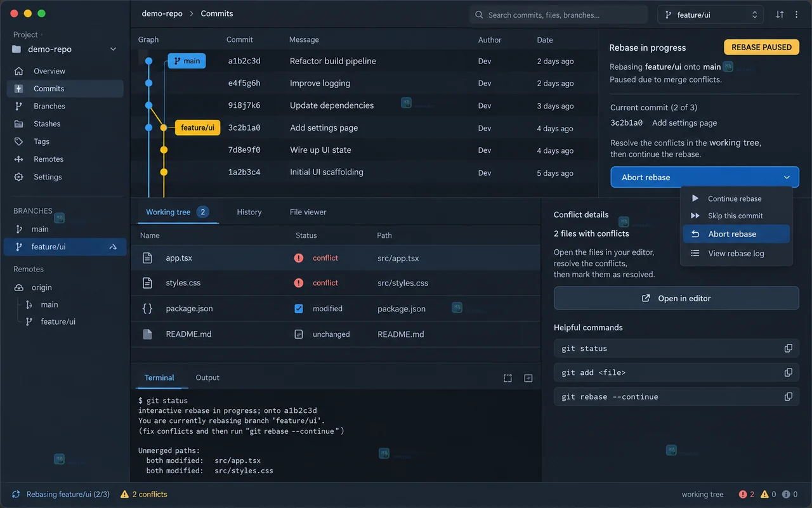The height and width of the screenshot is (508, 812).
Task: Copy the git rebase --continue command
Action: [x=789, y=396]
